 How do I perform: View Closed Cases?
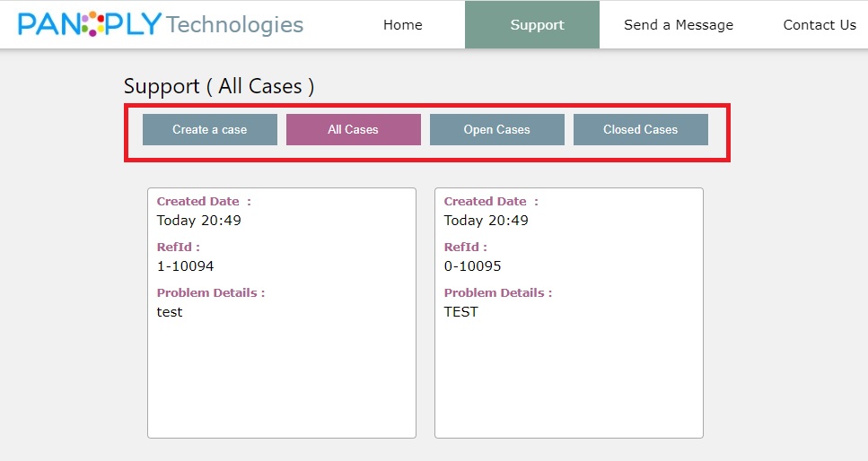tap(641, 129)
